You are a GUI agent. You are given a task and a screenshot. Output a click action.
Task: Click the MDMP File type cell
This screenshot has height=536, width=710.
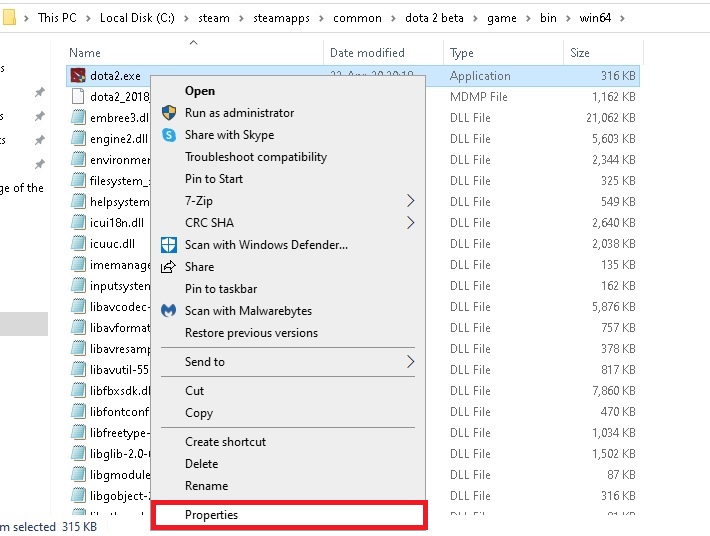[479, 96]
